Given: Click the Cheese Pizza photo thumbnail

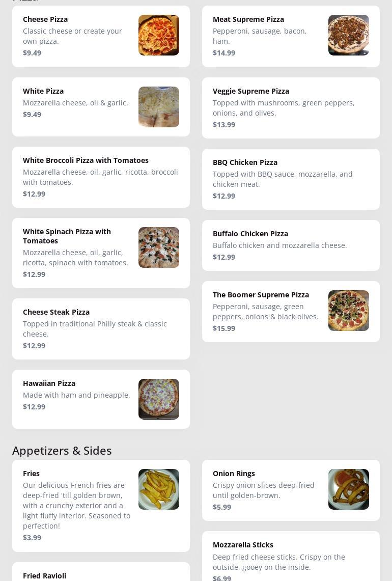Looking at the screenshot, I should (158, 35).
